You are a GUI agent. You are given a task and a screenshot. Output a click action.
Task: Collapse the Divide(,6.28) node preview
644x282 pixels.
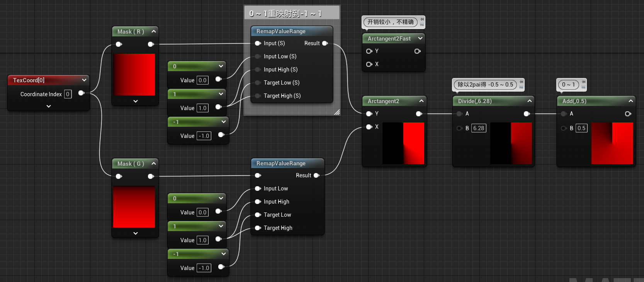(x=530, y=101)
